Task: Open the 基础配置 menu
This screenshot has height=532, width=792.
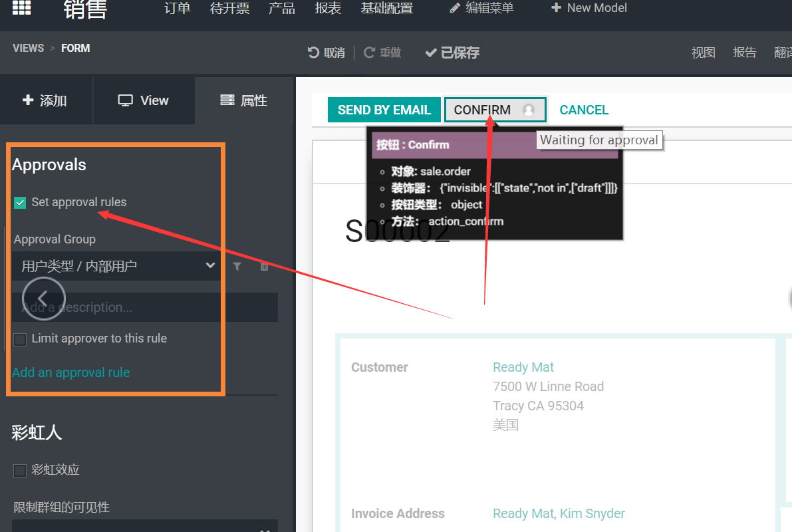Action: click(x=386, y=8)
